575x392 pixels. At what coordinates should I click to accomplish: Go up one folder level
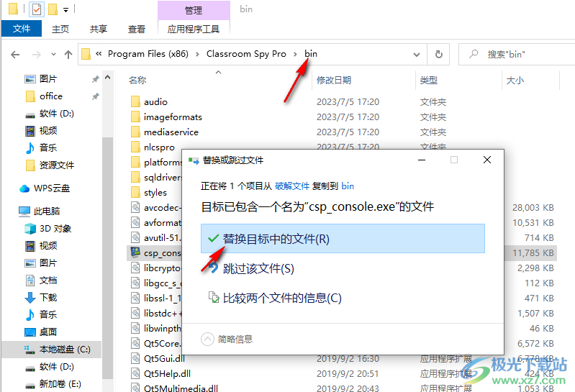point(68,55)
